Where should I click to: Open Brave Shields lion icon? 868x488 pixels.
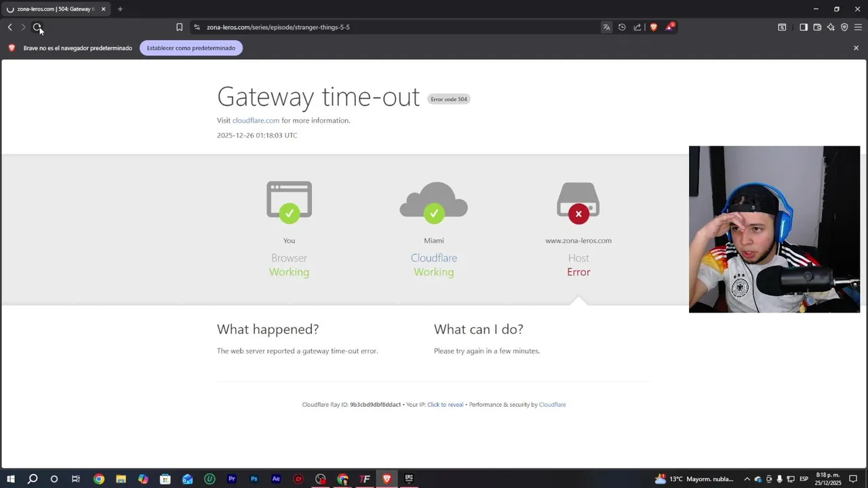(654, 27)
